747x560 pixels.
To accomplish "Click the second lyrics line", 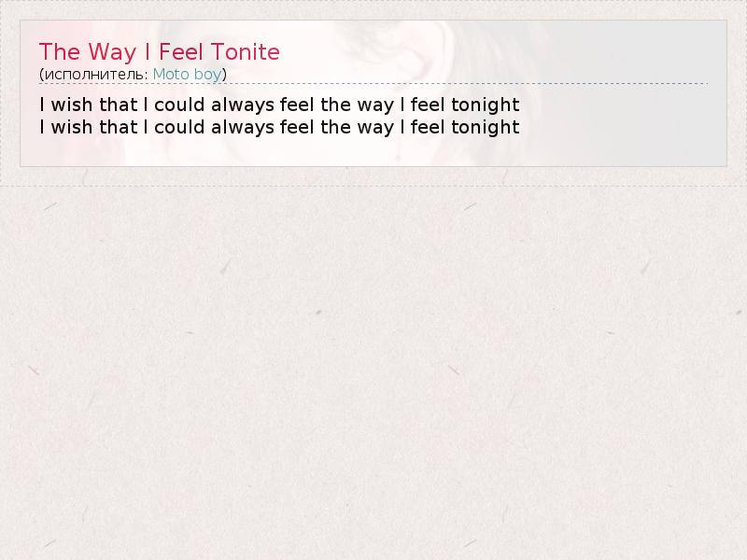I will coord(279,127).
